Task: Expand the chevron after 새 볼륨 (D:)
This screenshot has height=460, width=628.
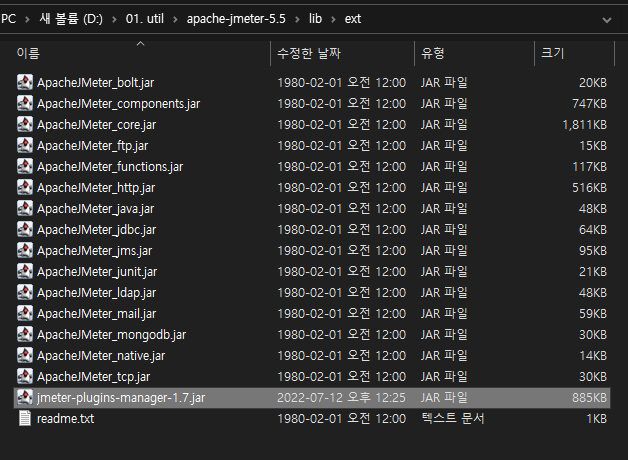Action: (114, 19)
